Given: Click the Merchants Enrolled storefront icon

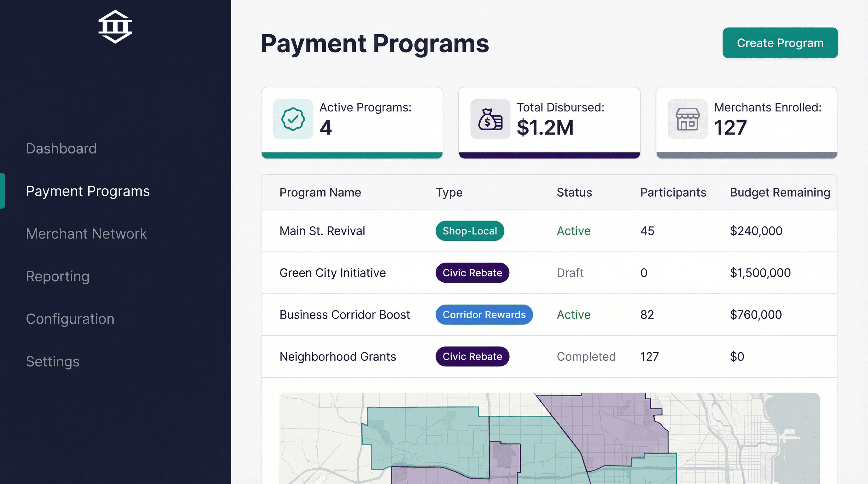Looking at the screenshot, I should pos(687,119).
